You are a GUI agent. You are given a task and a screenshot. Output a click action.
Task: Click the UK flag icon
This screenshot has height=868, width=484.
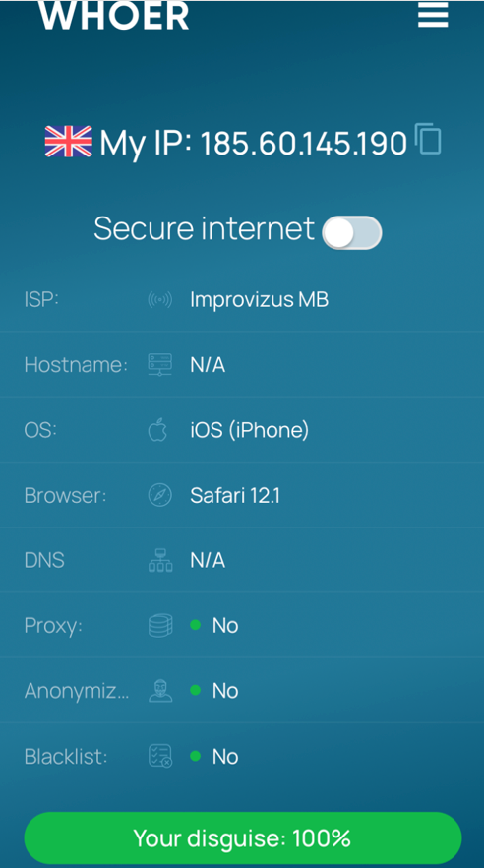tap(68, 142)
